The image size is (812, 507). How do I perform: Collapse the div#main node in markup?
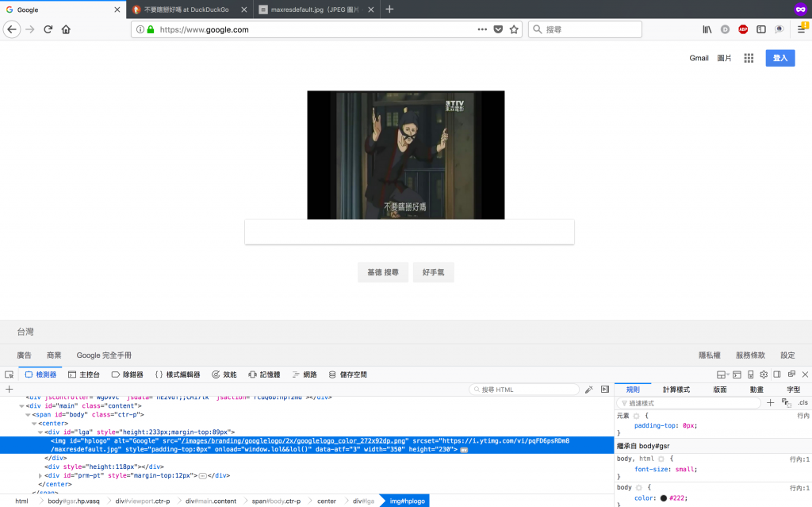[21, 406]
